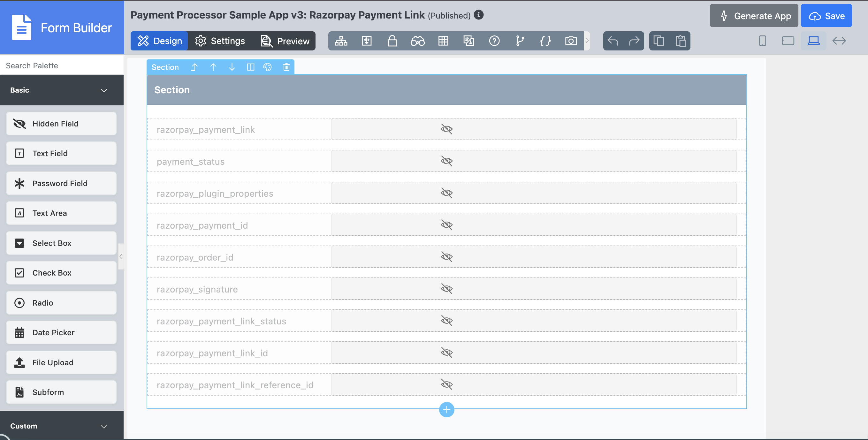
Task: Delete section using trash icon
Action: (286, 67)
